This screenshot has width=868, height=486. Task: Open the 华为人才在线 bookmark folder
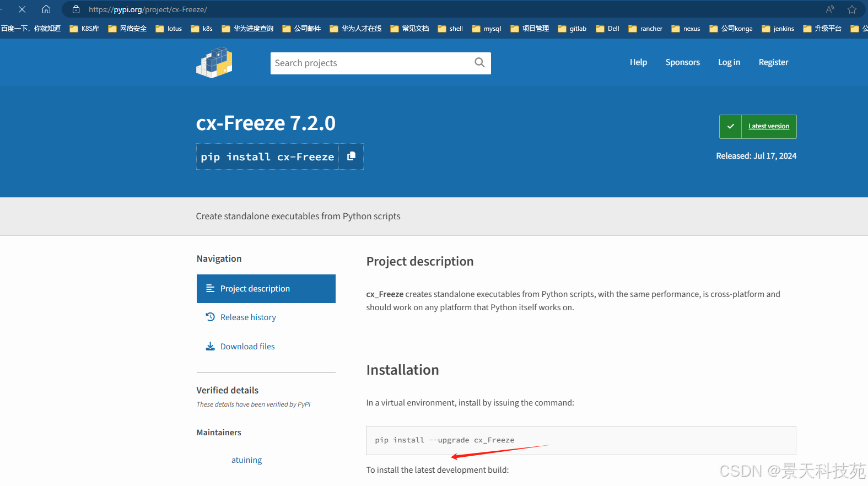tap(355, 29)
